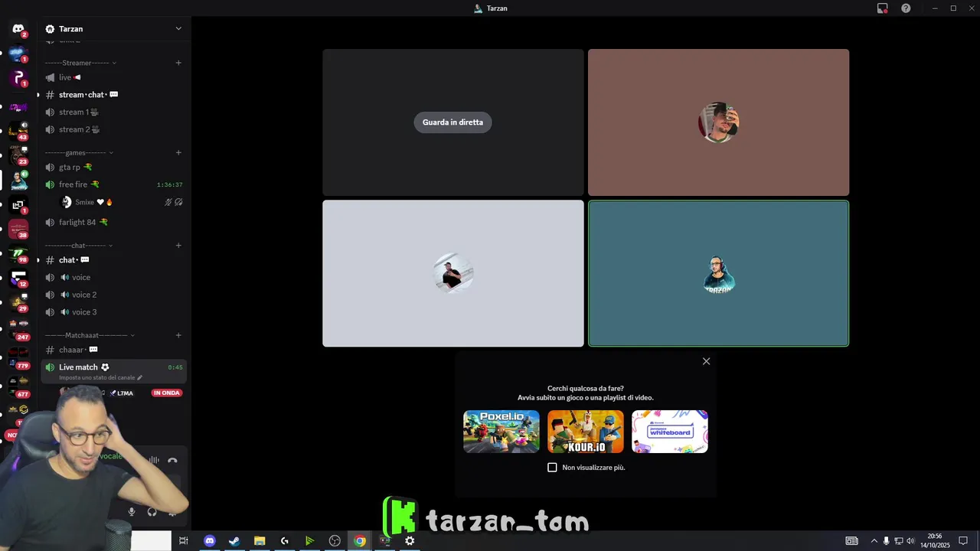Click the Guarda in diretta button

tap(452, 122)
